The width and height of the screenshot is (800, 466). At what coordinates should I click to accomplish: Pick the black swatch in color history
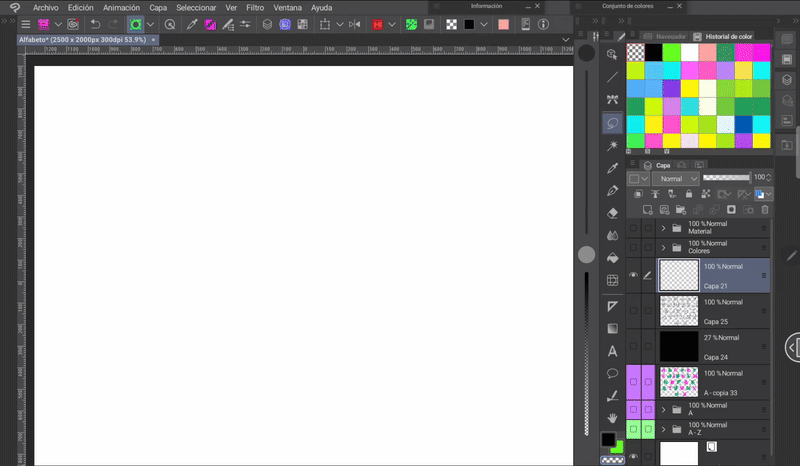tap(654, 52)
